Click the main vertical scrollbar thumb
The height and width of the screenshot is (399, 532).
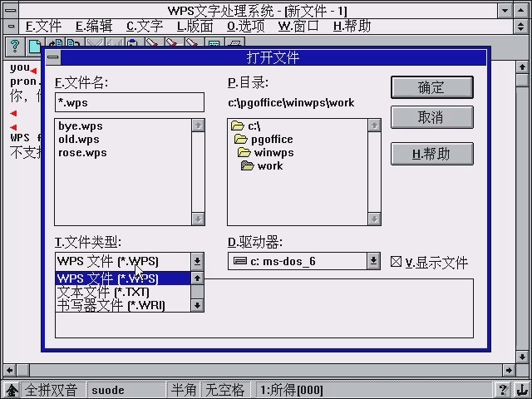pos(522,80)
